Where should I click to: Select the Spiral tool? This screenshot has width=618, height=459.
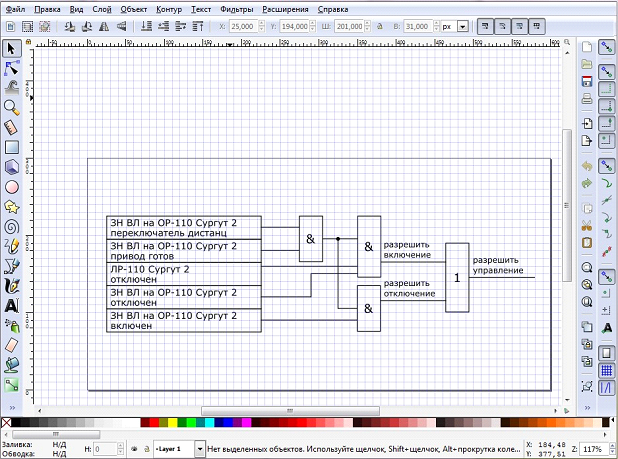pyautogui.click(x=13, y=226)
